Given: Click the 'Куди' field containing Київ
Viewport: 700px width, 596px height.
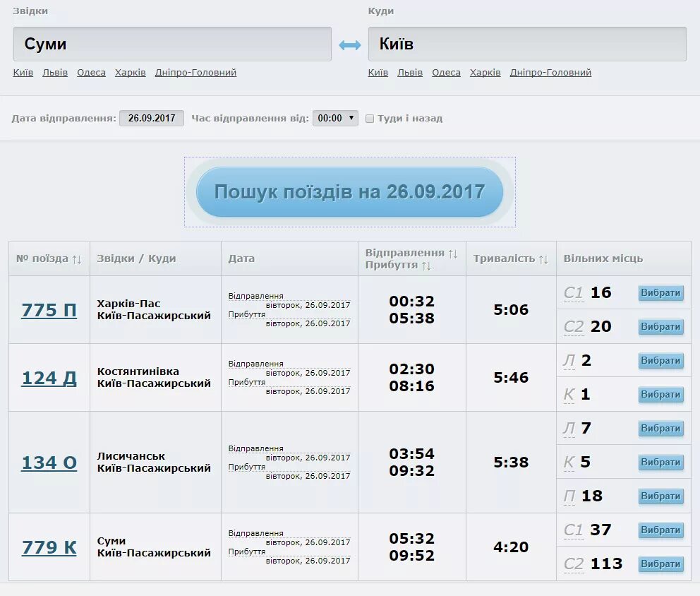Looking at the screenshot, I should tap(527, 44).
